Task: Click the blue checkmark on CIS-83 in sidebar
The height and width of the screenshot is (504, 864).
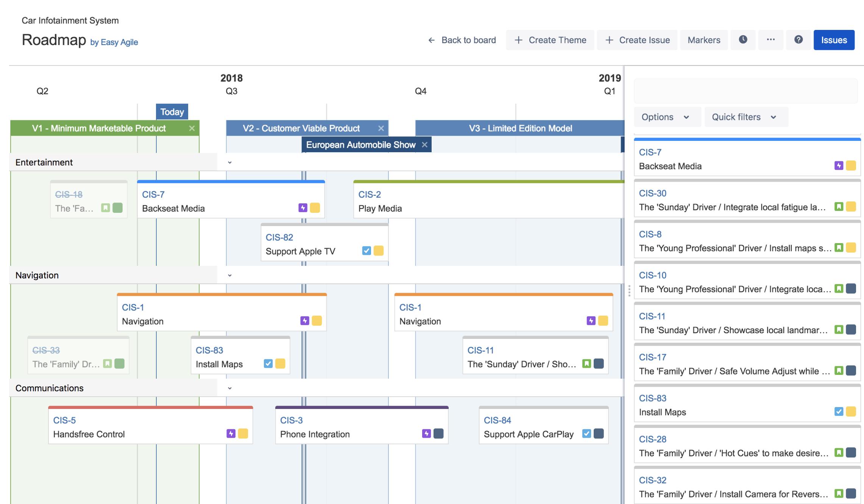Action: (839, 412)
